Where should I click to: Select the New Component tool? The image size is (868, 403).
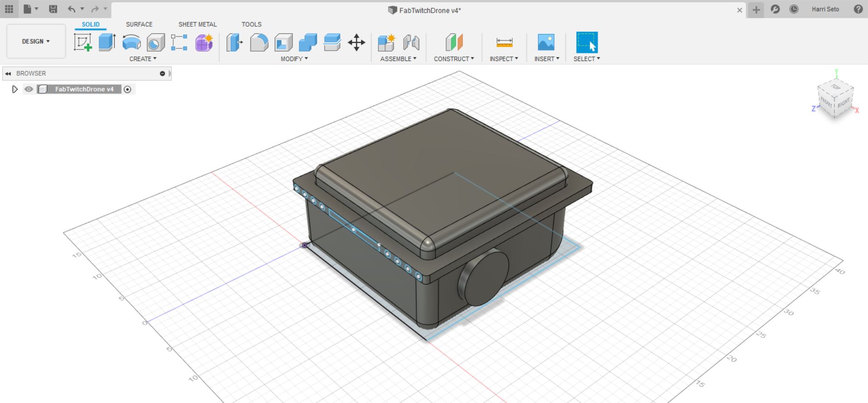coord(387,43)
